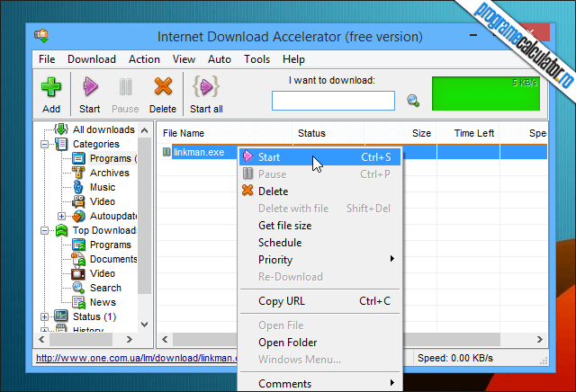Click the Search magnifier icon in the tree
Screen dimensions: 576x392
(78, 288)
